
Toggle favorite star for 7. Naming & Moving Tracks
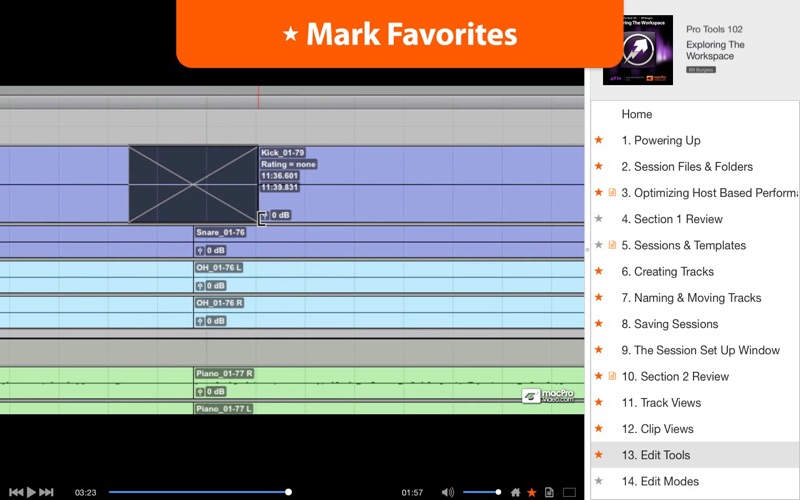(599, 297)
